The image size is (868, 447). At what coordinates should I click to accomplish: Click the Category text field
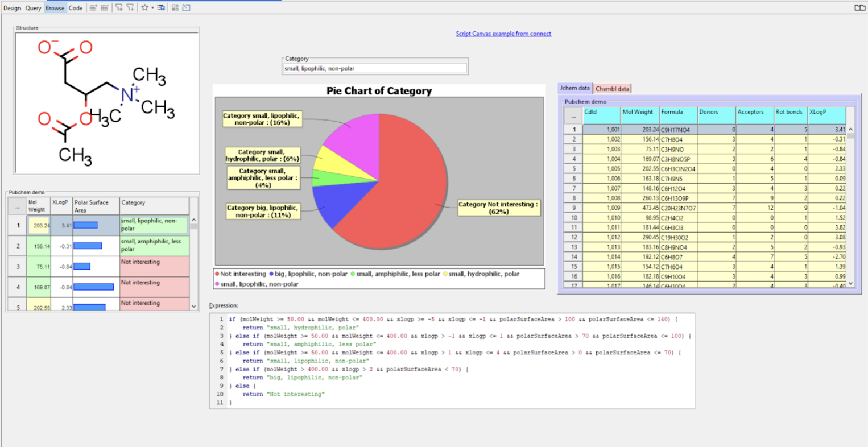click(x=375, y=68)
